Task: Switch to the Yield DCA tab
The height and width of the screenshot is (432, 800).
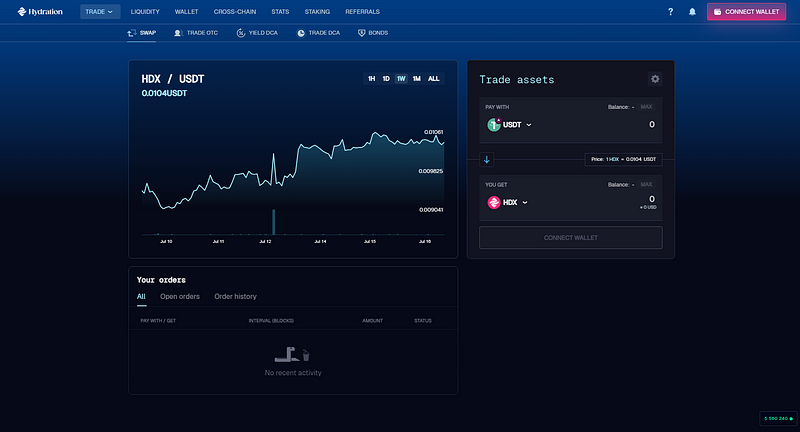Action: (x=257, y=33)
